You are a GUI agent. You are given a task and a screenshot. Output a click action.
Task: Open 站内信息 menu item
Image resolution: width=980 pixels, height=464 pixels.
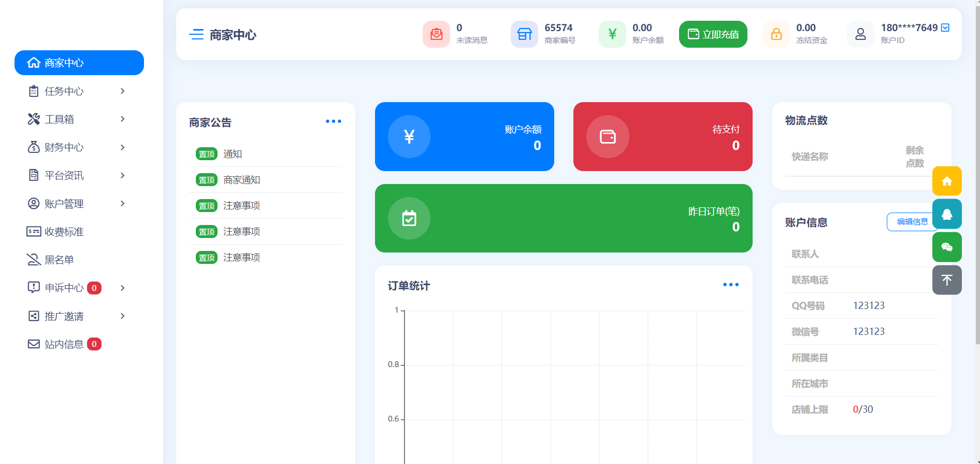[x=79, y=344]
